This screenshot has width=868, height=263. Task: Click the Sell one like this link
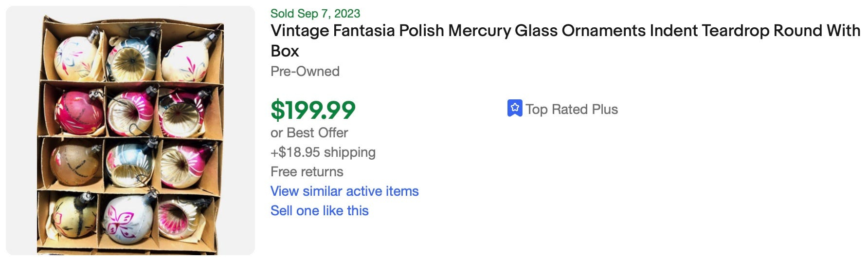(x=320, y=210)
